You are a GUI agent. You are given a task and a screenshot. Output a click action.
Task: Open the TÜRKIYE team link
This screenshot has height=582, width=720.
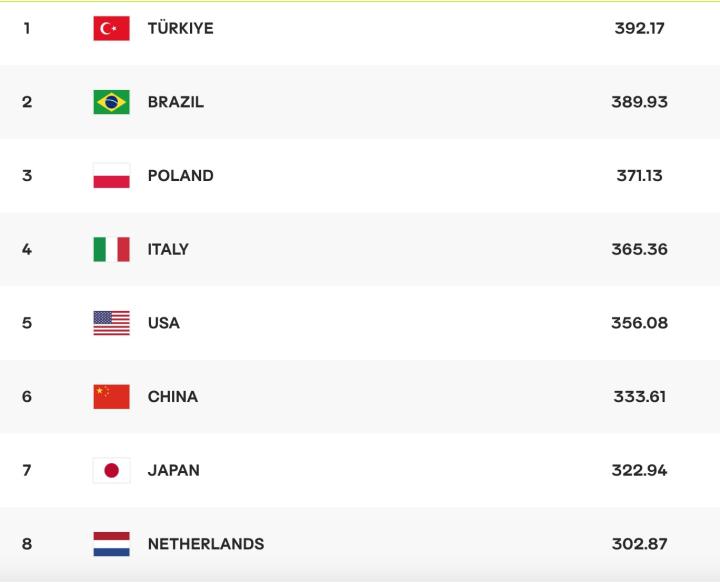pyautogui.click(x=180, y=29)
